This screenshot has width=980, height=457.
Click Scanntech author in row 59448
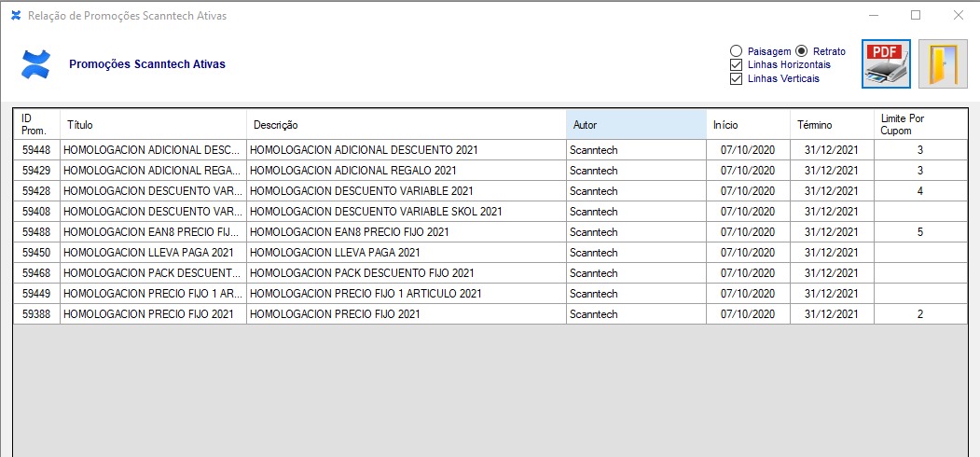[636, 150]
